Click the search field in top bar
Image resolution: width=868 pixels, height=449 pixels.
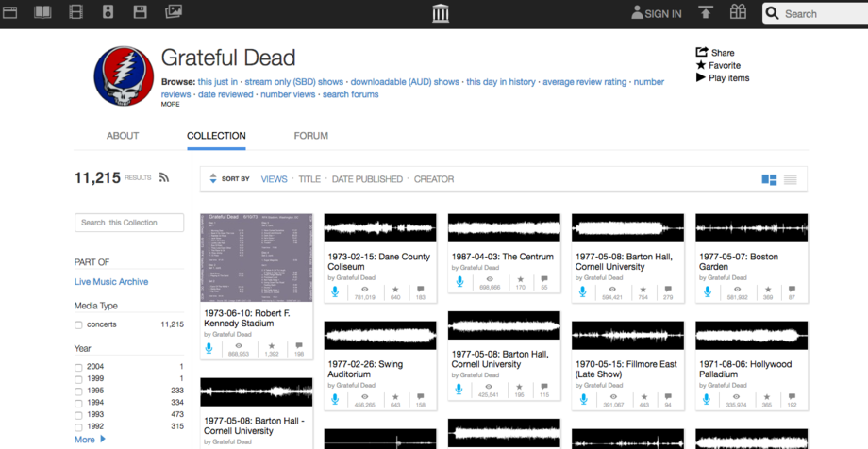pyautogui.click(x=815, y=14)
